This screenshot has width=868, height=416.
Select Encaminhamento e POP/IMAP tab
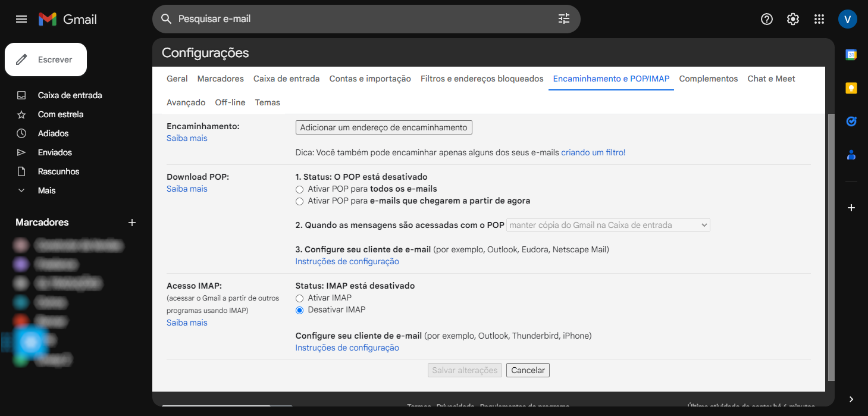(611, 79)
